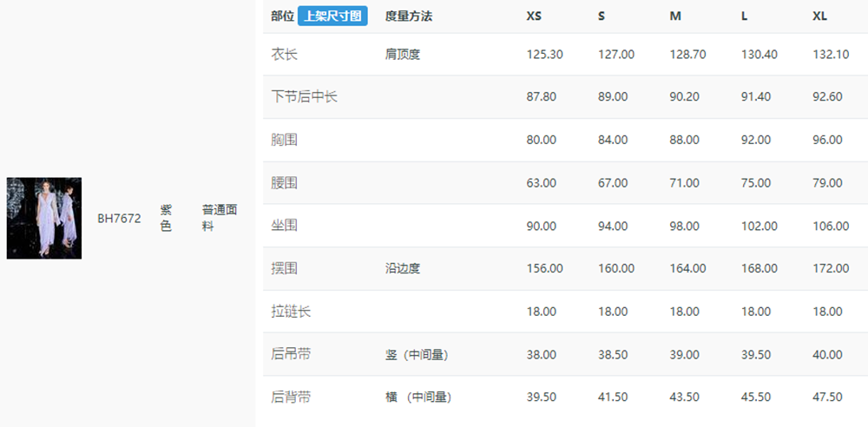Select the 后背带 row label
Image resolution: width=868 pixels, height=427 pixels.
click(291, 397)
